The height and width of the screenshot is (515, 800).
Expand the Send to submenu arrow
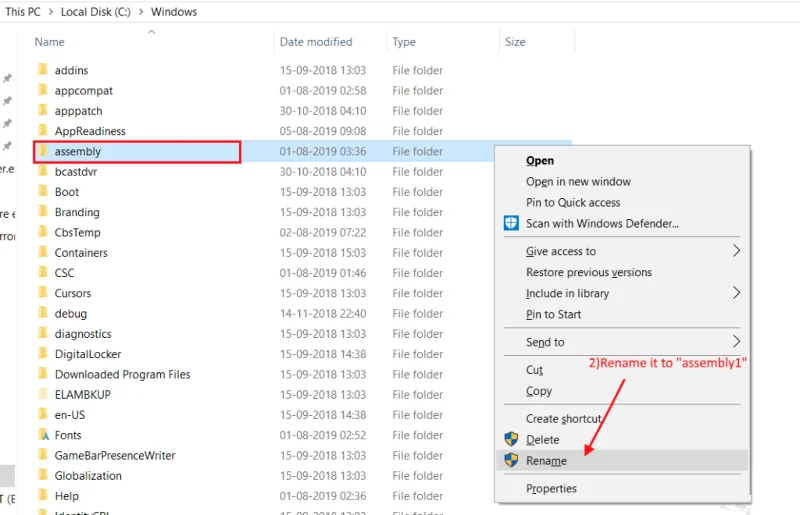point(736,341)
